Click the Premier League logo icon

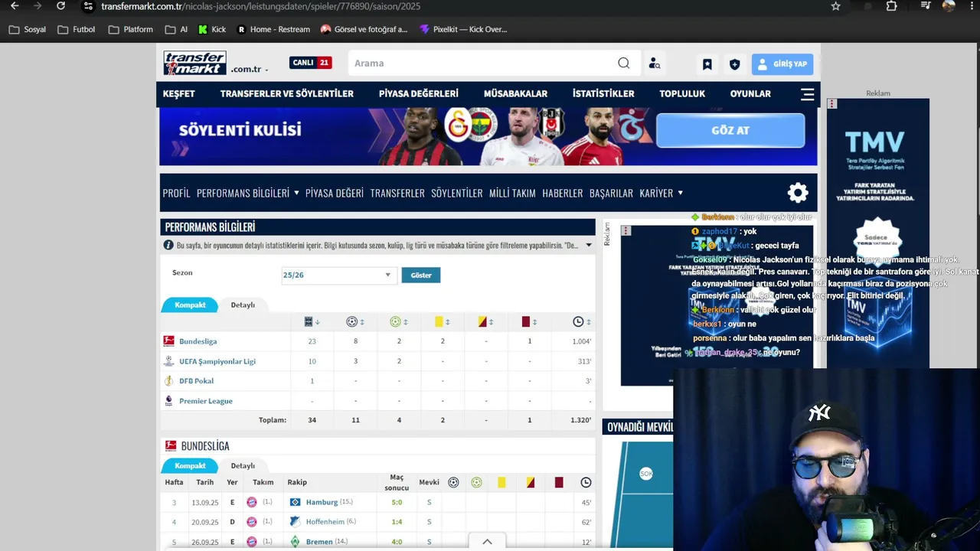point(169,401)
